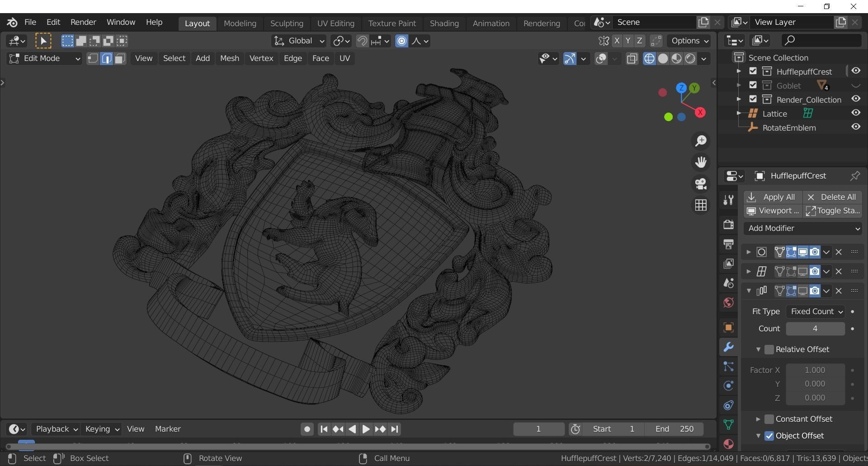The width and height of the screenshot is (868, 466).
Task: Open the Physics properties tab
Action: 728,386
